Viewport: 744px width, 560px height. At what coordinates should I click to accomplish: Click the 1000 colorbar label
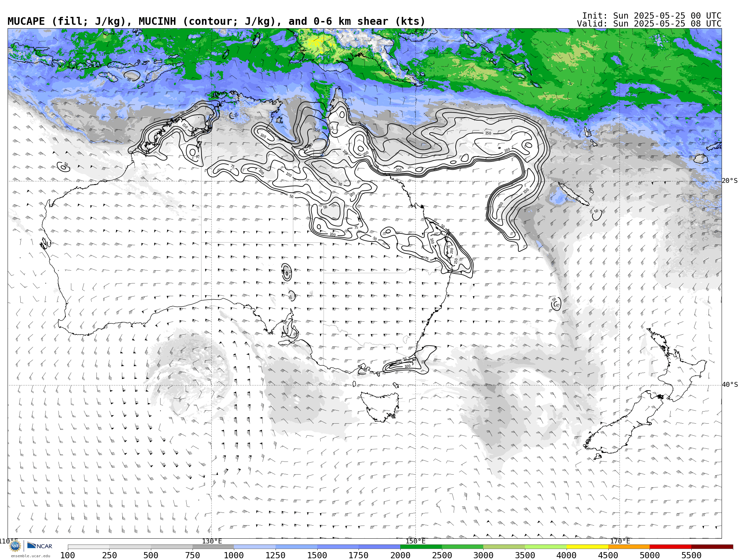234,555
